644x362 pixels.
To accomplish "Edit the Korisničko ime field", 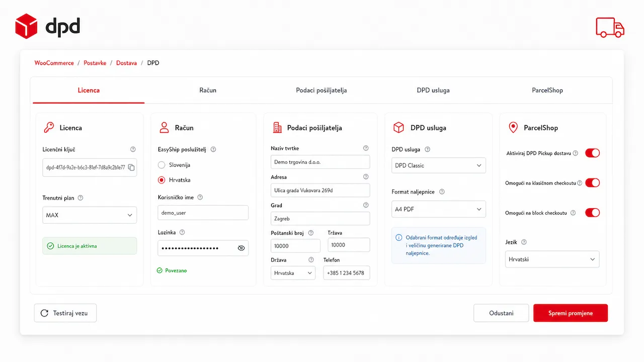I will point(203,213).
